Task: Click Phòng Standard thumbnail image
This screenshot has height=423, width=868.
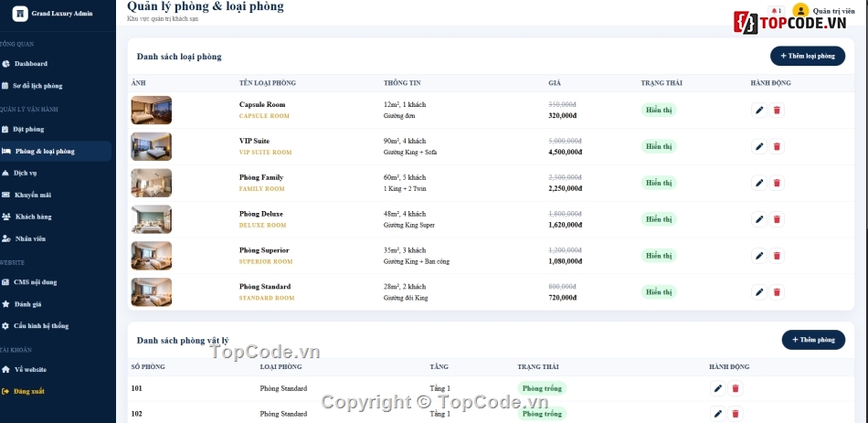Action: [x=151, y=292]
